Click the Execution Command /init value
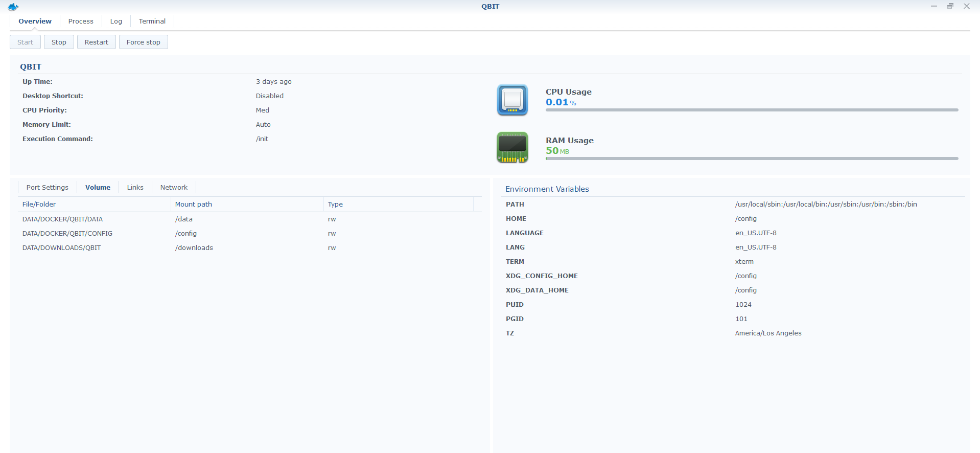Viewport: 980px width, 453px height. [262, 139]
